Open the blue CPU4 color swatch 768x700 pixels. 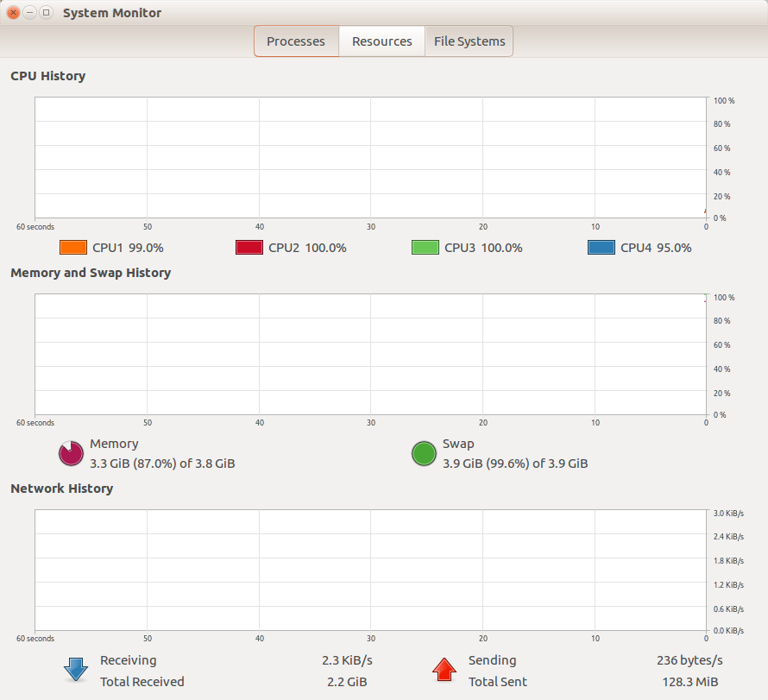601,248
